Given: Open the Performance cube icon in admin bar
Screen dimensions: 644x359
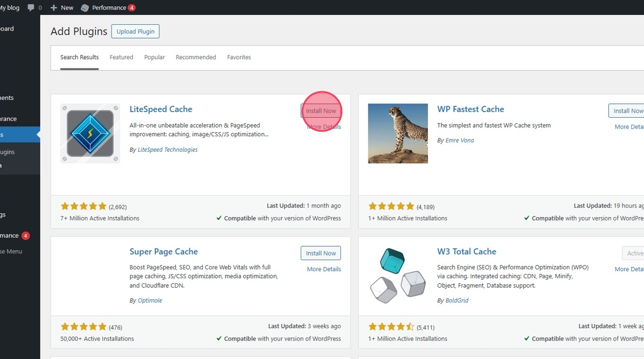Looking at the screenshot, I should point(85,7).
